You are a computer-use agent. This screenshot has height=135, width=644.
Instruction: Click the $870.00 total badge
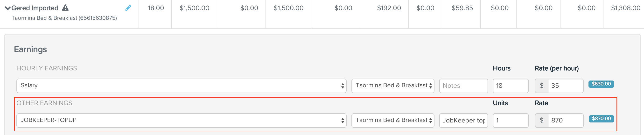point(601,119)
